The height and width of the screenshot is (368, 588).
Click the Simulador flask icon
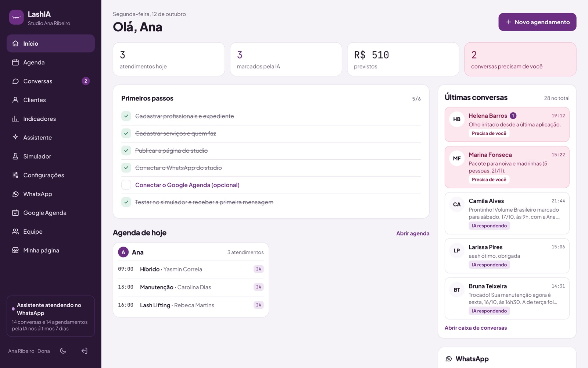pyautogui.click(x=15, y=156)
